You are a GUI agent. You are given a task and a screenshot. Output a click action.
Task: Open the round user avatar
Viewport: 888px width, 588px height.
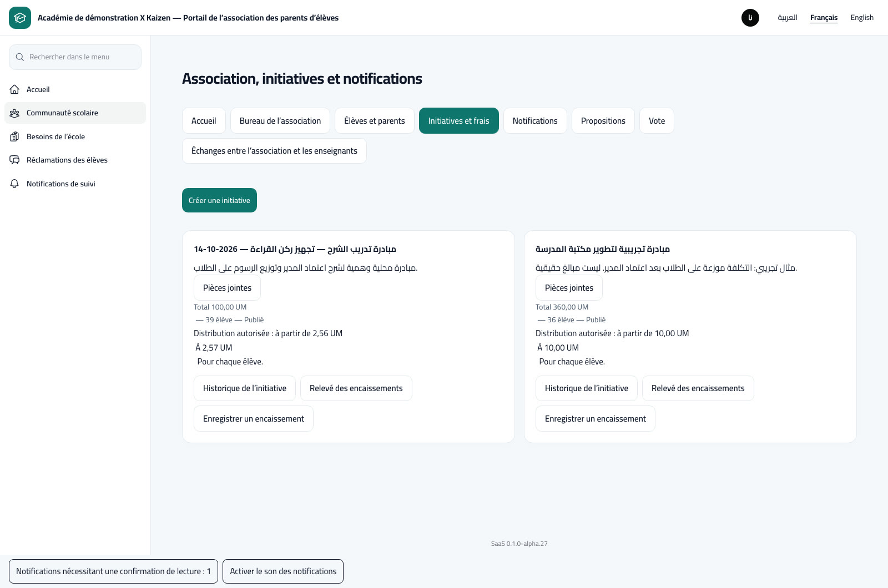pyautogui.click(x=750, y=18)
